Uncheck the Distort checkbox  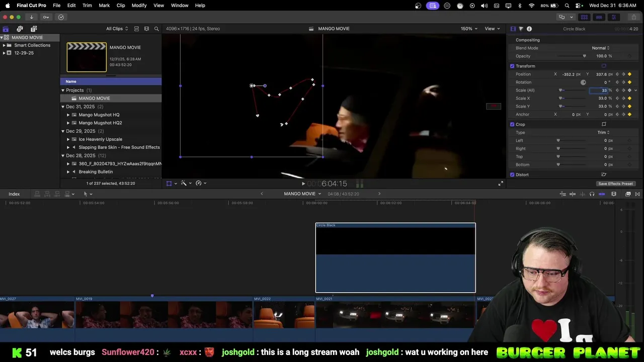coord(512,174)
